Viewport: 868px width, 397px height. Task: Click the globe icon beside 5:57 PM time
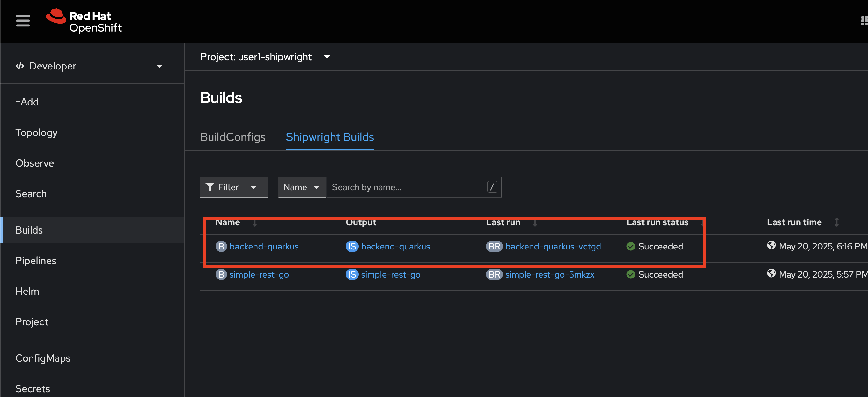coord(771,273)
